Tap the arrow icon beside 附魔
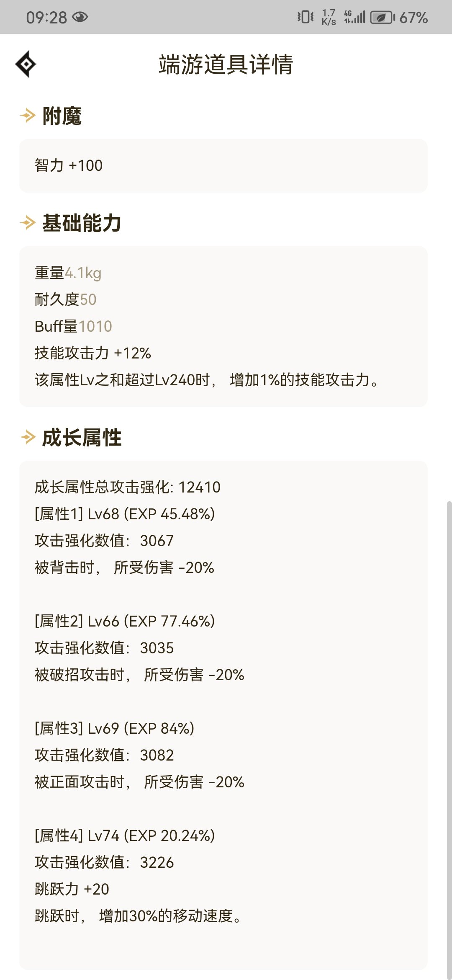This screenshot has width=452, height=980. (x=28, y=116)
